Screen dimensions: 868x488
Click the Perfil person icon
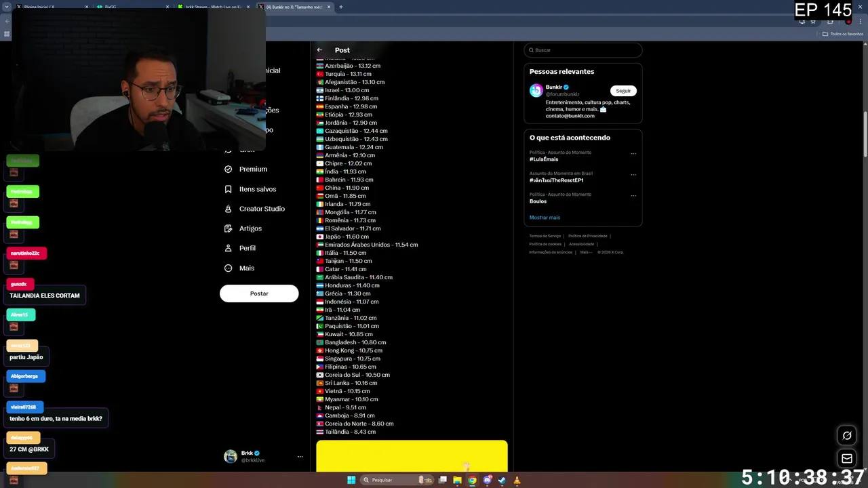pos(229,248)
